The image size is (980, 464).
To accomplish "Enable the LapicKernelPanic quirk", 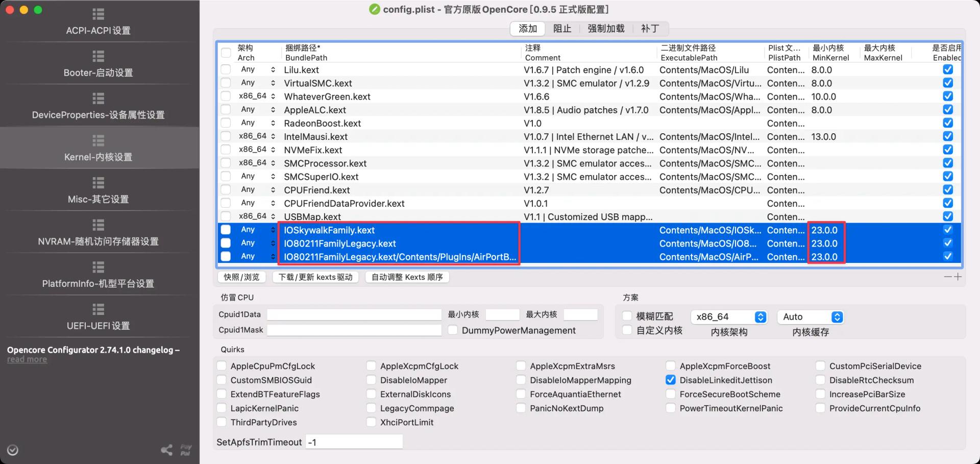I will coord(222,408).
